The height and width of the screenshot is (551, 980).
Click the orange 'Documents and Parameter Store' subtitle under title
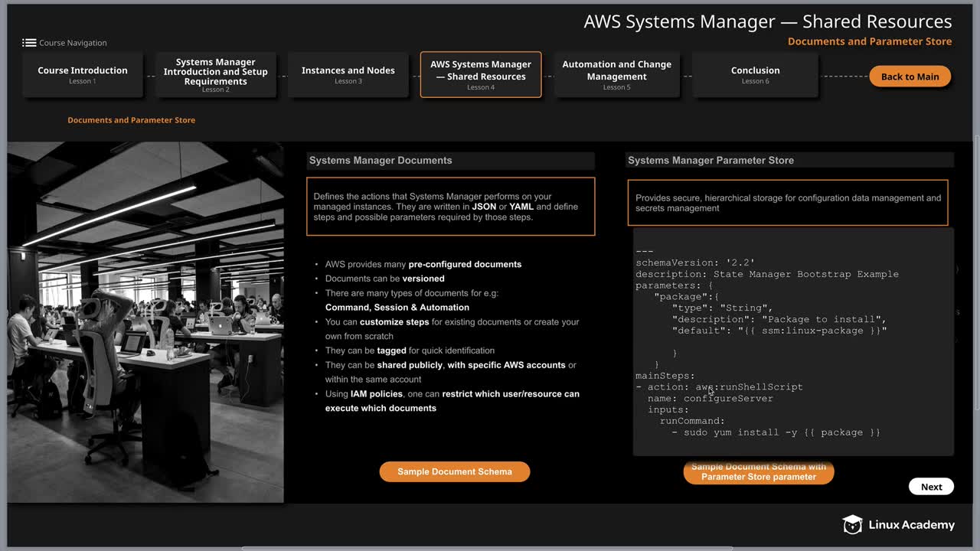coord(870,42)
